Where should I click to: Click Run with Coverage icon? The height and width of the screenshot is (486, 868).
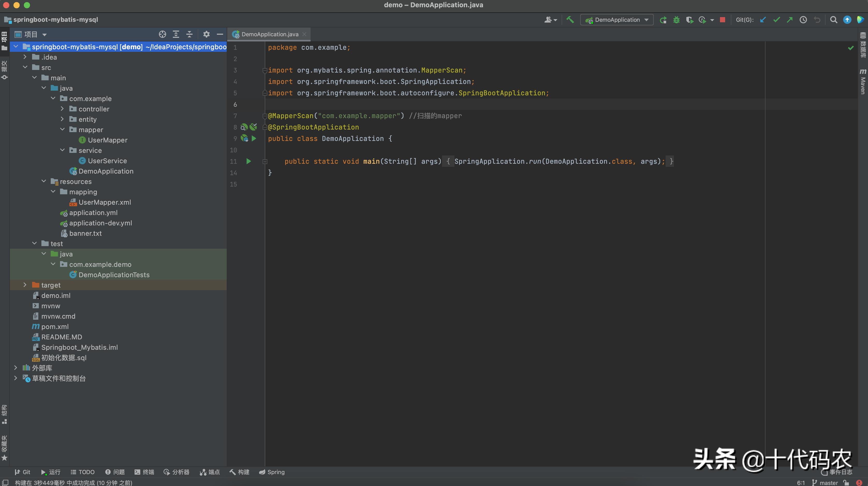point(689,20)
